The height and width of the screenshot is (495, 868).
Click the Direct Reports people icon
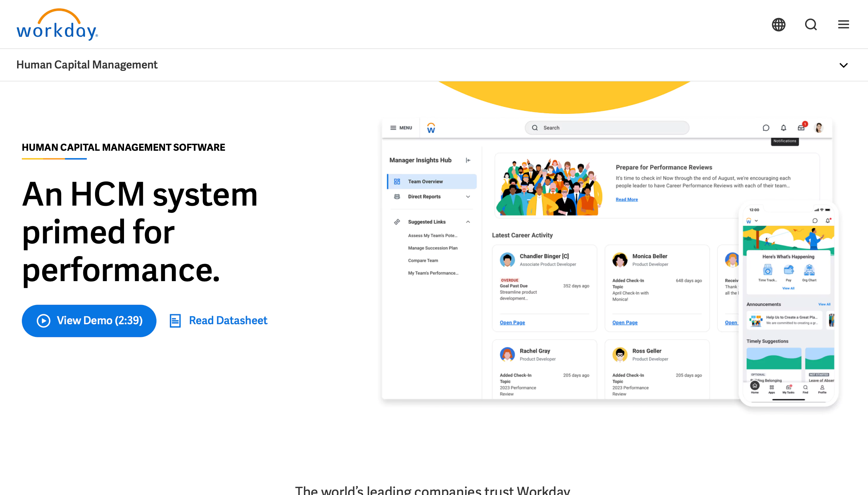click(397, 196)
